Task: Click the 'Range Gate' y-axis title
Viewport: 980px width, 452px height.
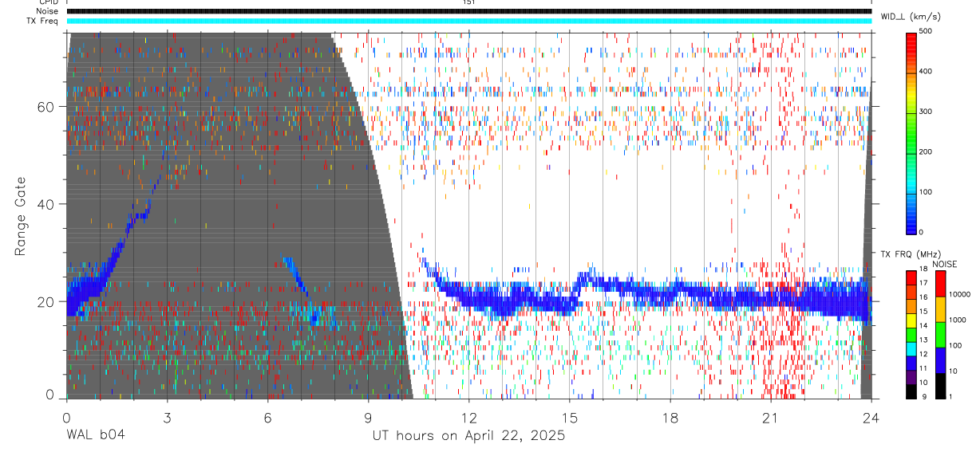Action: click(21, 216)
